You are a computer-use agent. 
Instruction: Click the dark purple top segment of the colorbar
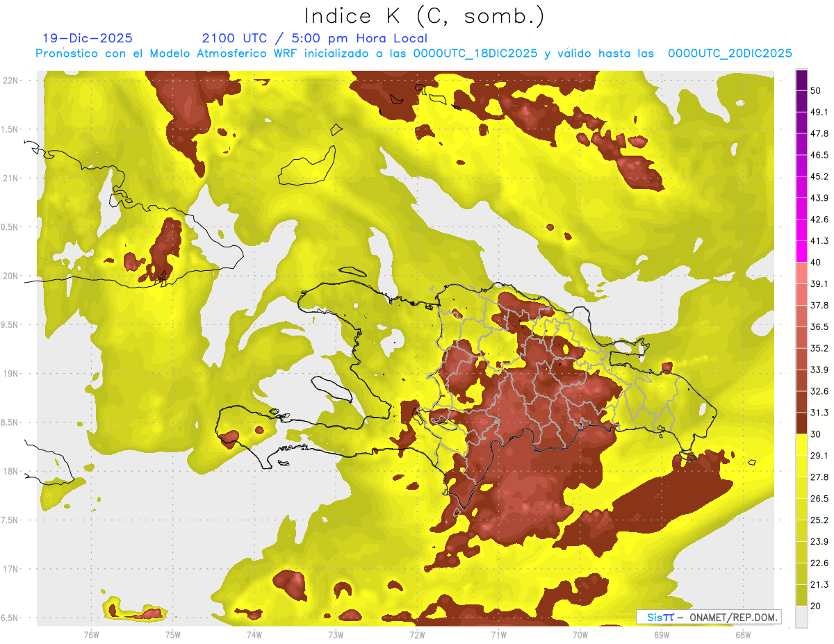click(801, 80)
